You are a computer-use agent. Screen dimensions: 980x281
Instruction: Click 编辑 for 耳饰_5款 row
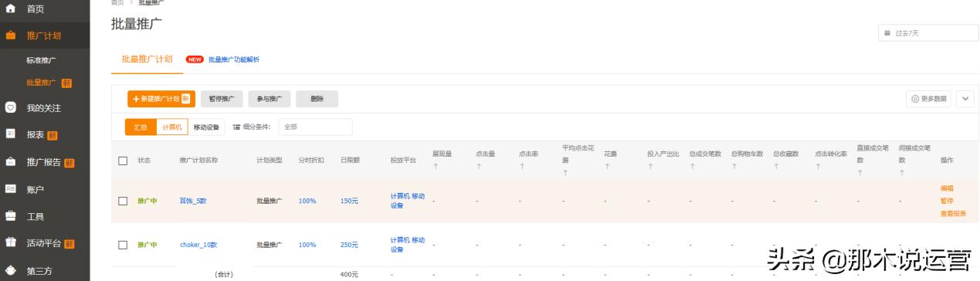(x=947, y=188)
